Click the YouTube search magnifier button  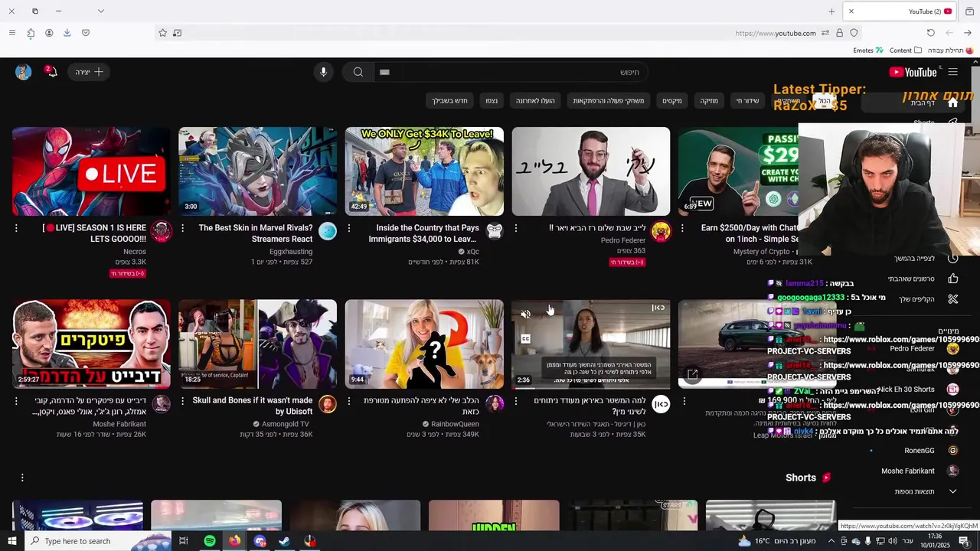[x=358, y=72]
